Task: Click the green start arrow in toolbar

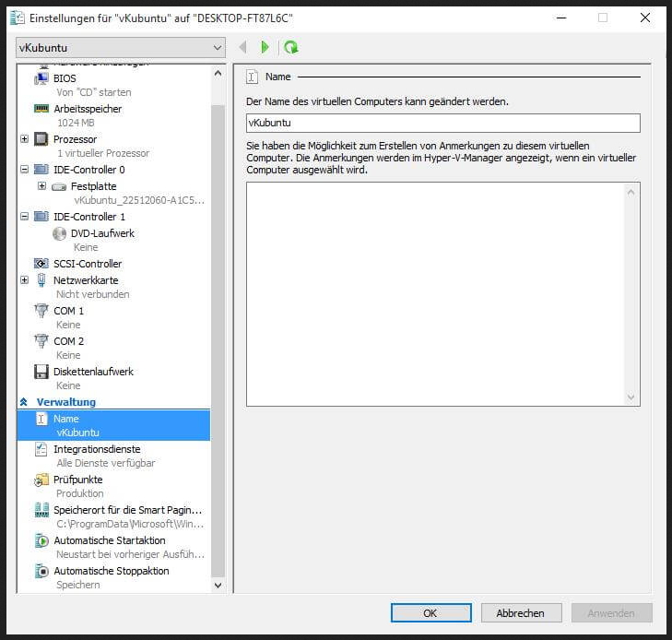Action: 265,47
